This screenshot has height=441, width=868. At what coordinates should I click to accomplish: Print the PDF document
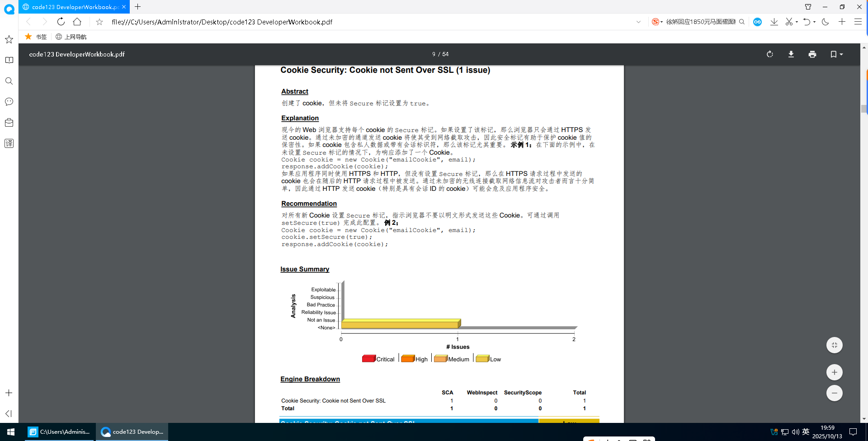pos(812,54)
